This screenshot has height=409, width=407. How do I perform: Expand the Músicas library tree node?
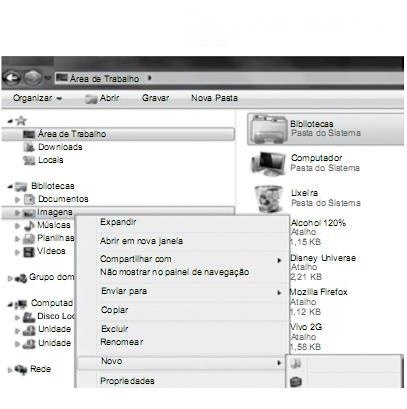(18, 226)
